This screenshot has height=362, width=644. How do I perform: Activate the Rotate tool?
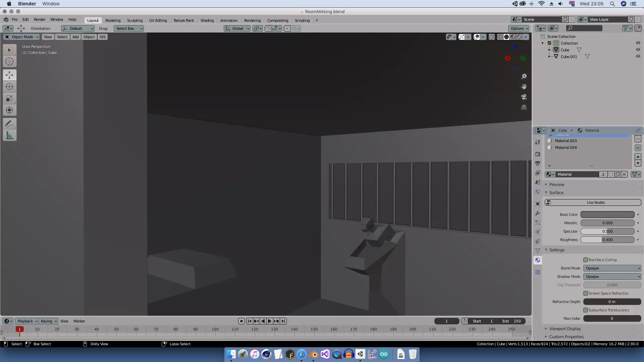pos(9,86)
